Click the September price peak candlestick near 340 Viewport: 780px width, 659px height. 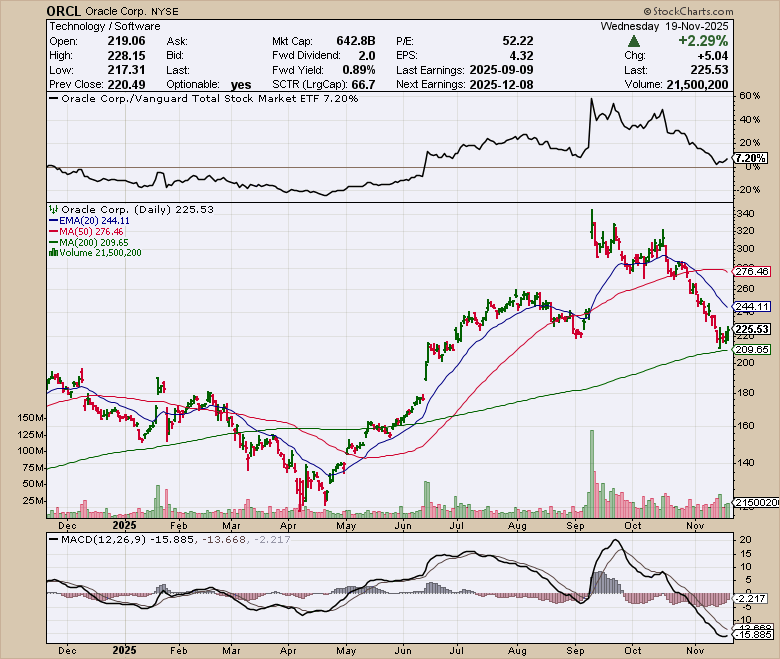[592, 226]
